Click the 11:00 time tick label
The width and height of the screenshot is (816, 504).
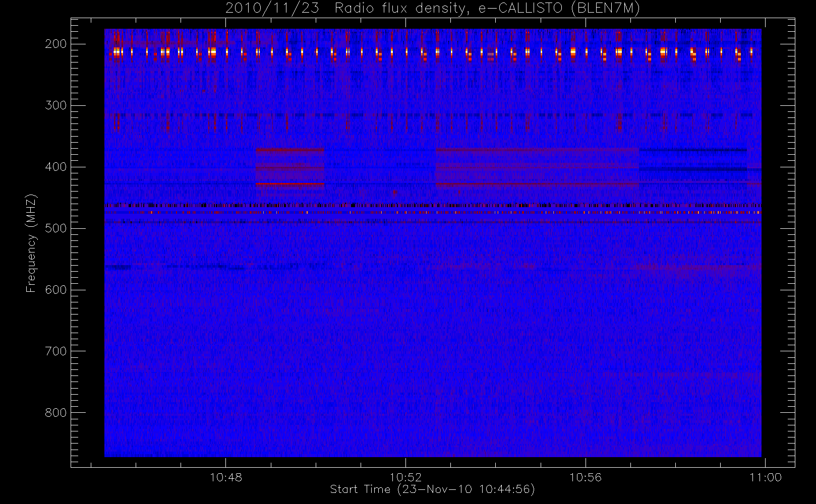pos(766,477)
